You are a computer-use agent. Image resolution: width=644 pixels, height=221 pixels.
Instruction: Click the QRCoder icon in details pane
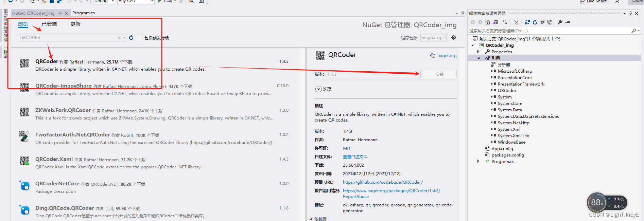point(320,55)
